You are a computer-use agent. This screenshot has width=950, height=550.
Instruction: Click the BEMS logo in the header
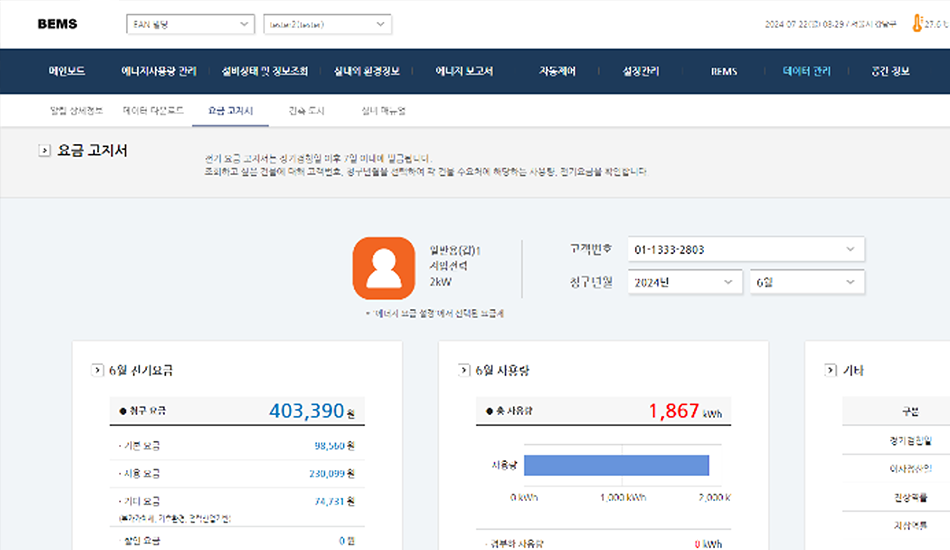pyautogui.click(x=57, y=24)
